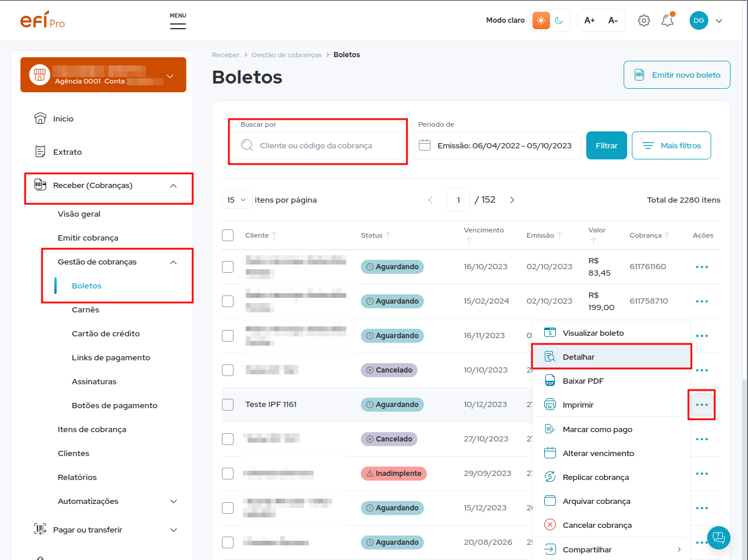Sort by Cobrança column arrow
The width and height of the screenshot is (748, 560).
pyautogui.click(x=667, y=236)
